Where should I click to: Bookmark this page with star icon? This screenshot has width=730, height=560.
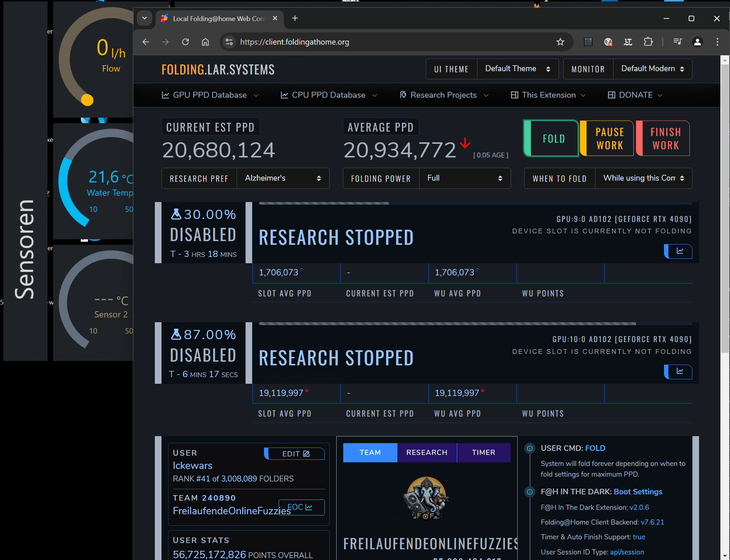[x=560, y=42]
